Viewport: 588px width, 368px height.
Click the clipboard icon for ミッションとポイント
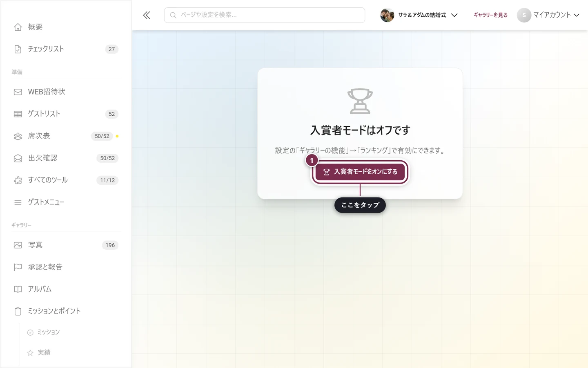[x=18, y=312]
